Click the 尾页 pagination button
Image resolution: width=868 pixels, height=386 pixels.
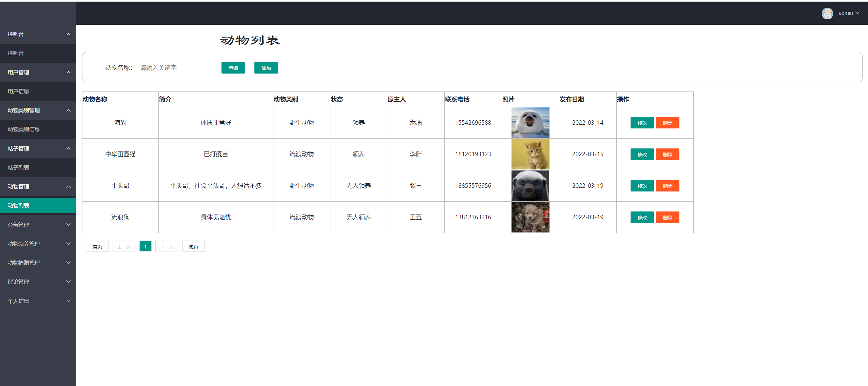[193, 246]
